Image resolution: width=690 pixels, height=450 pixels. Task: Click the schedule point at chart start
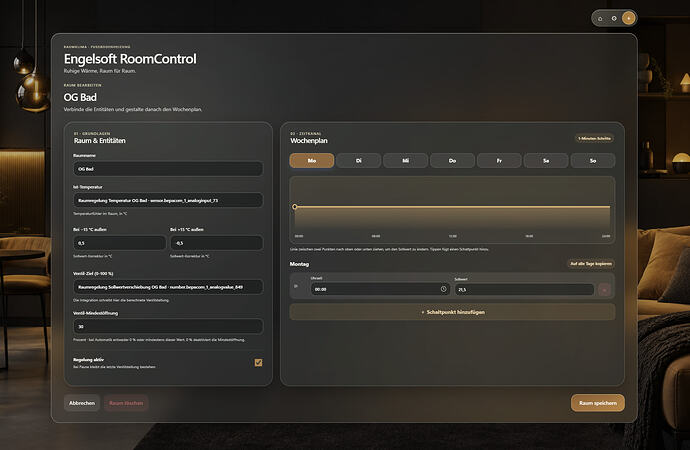(x=295, y=207)
